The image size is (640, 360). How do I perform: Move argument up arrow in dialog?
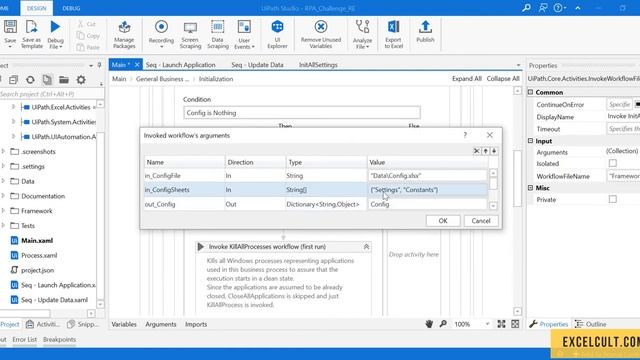coord(485,151)
